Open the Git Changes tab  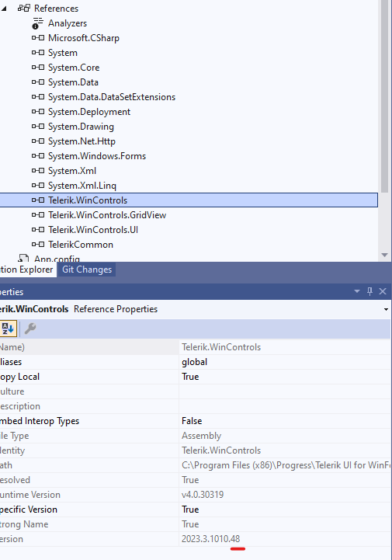87,270
